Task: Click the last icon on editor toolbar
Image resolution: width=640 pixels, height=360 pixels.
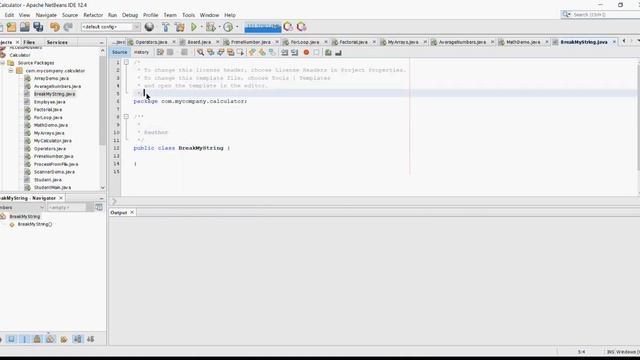Action: [338, 52]
